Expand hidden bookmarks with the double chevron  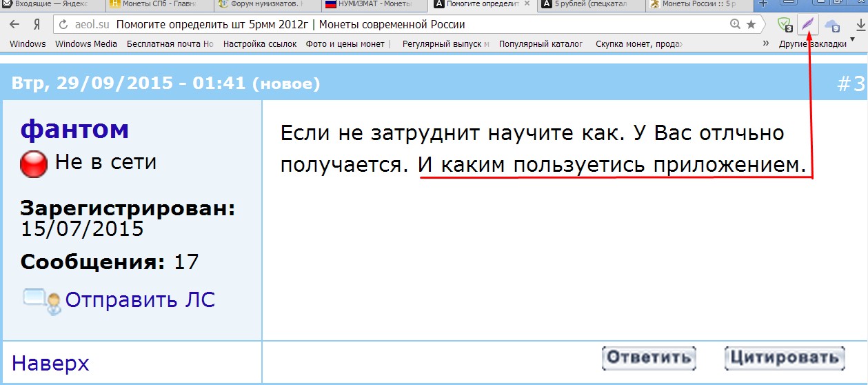(x=765, y=43)
